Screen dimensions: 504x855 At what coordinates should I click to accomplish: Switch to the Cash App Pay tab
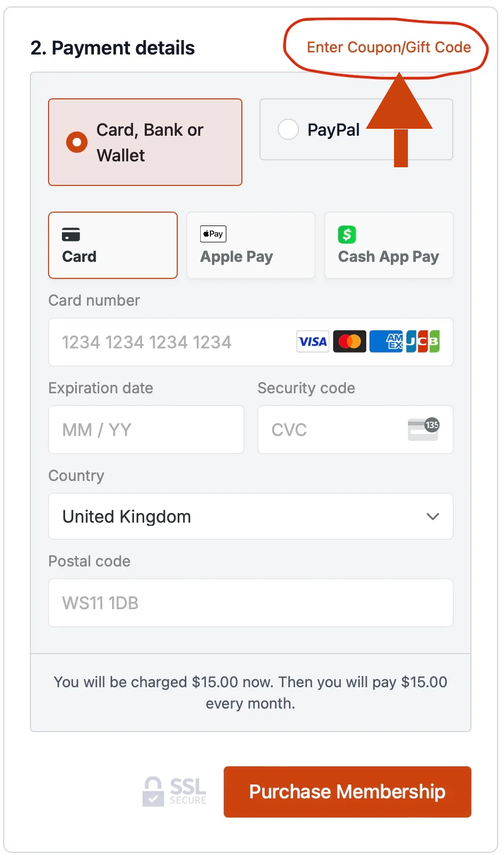click(389, 245)
